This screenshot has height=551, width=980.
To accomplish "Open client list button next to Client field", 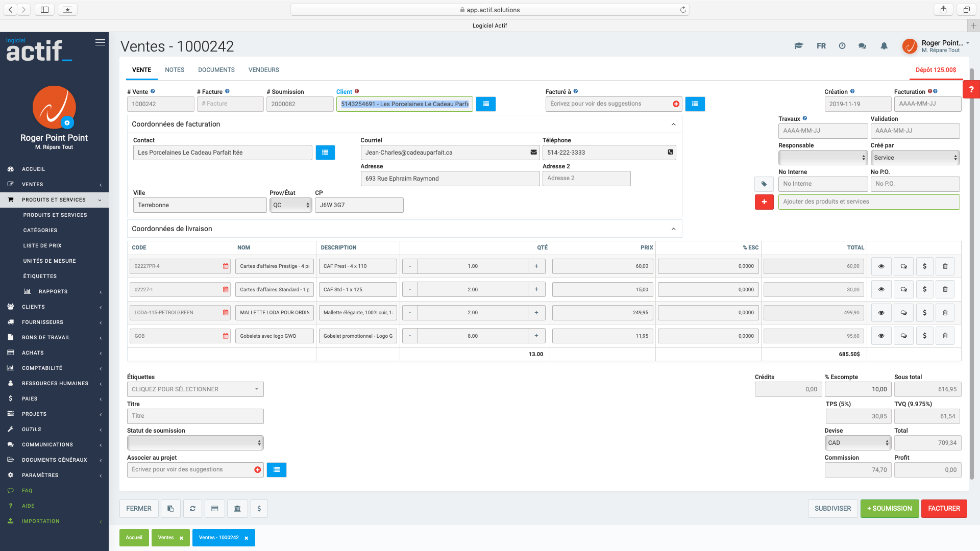I will (x=485, y=104).
